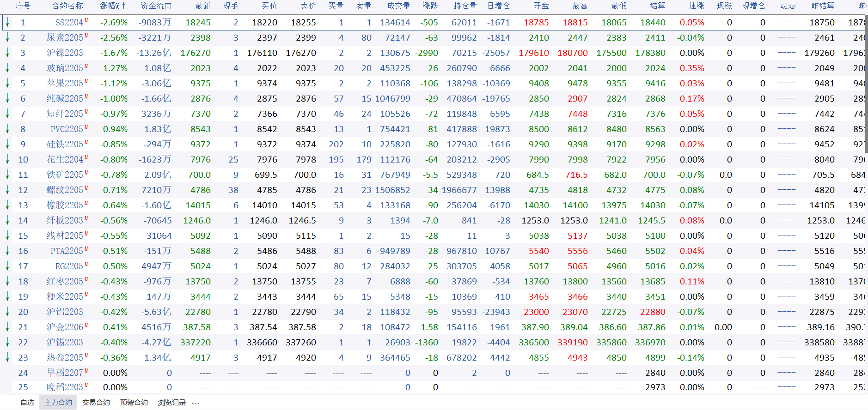Click the down arrow icon in PTA2205 row
Image resolution: width=868 pixels, height=410 pixels.
[7, 251]
